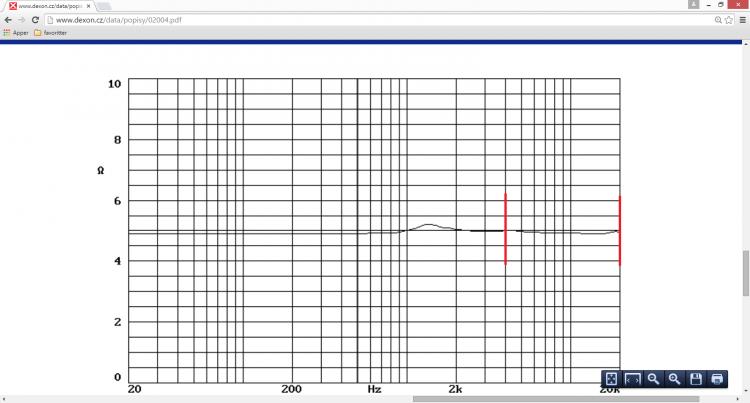
Task: Open the Chrome user profile button
Action: pos(694,4)
